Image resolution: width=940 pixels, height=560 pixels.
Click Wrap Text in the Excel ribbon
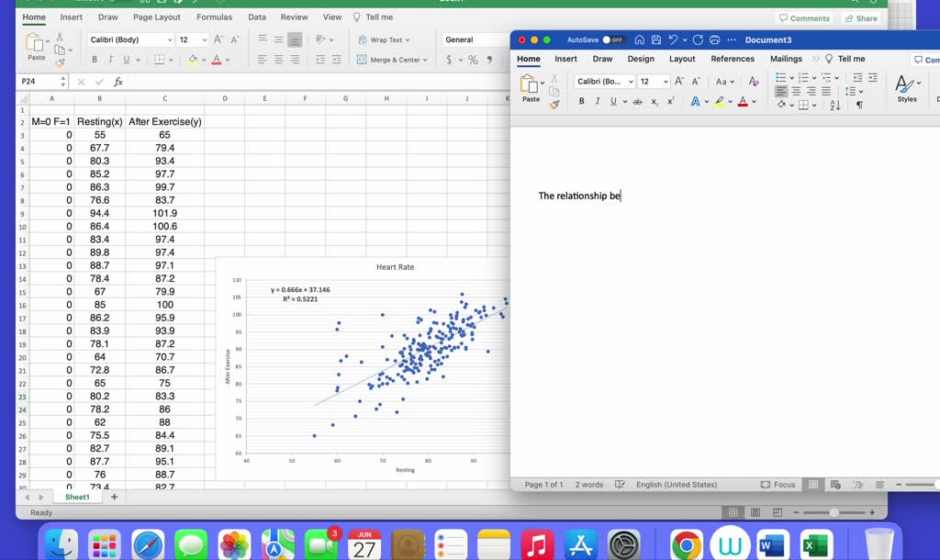pos(386,39)
